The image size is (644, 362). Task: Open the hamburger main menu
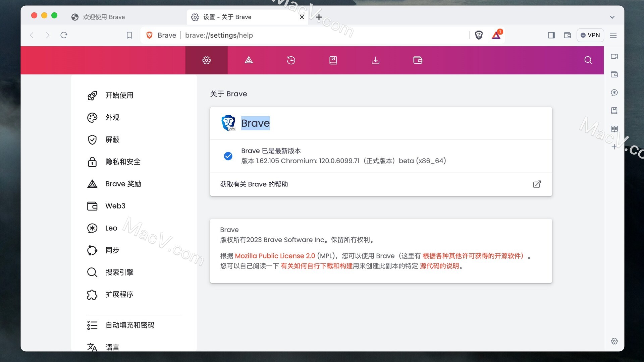tap(613, 35)
